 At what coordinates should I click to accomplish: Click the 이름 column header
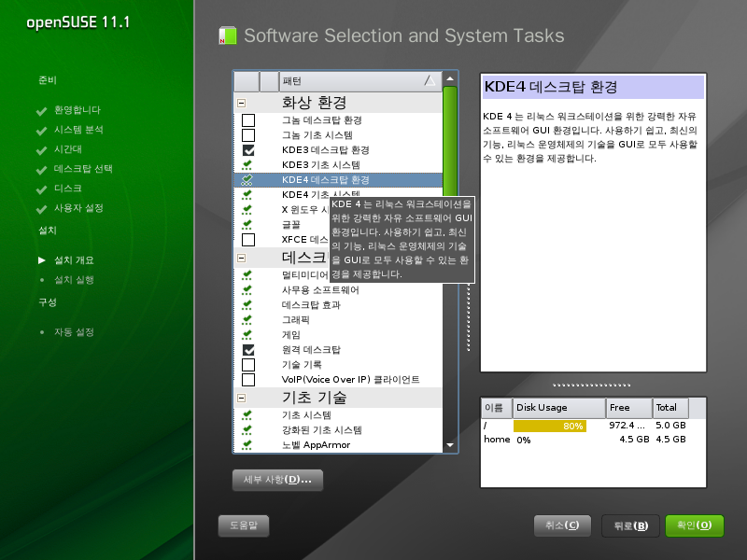(497, 408)
